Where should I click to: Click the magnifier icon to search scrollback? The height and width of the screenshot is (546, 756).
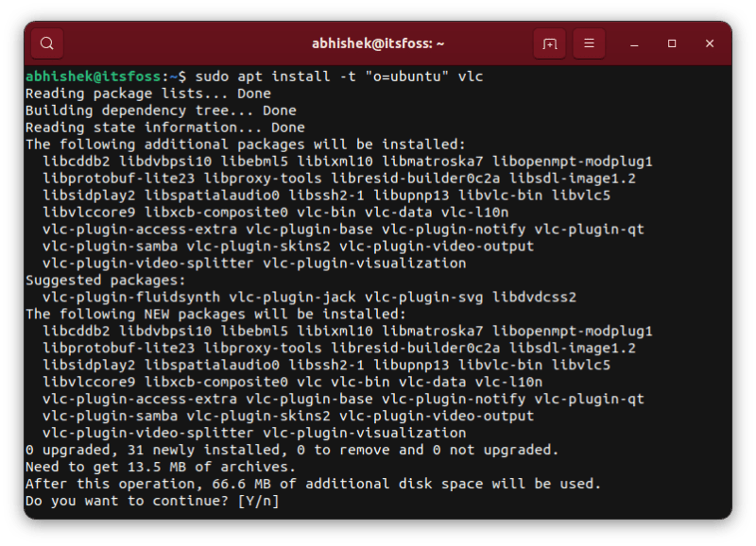tap(46, 43)
